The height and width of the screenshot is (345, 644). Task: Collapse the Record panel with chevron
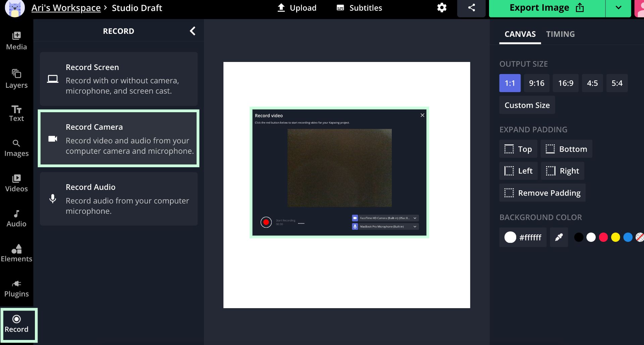tap(193, 31)
